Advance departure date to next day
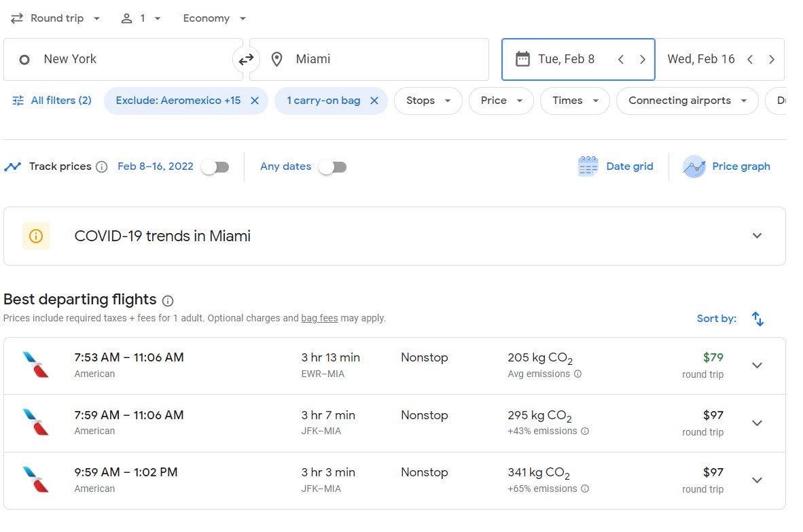The width and height of the screenshot is (803, 532). 643,60
